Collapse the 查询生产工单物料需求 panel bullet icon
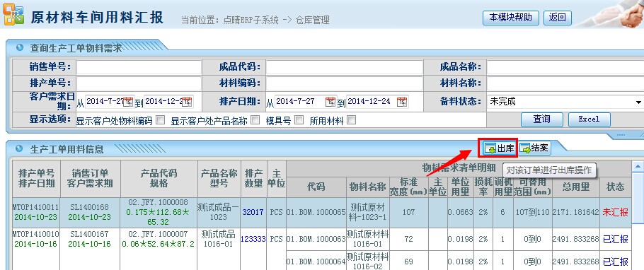This screenshot has height=270, width=644. pos(19,47)
